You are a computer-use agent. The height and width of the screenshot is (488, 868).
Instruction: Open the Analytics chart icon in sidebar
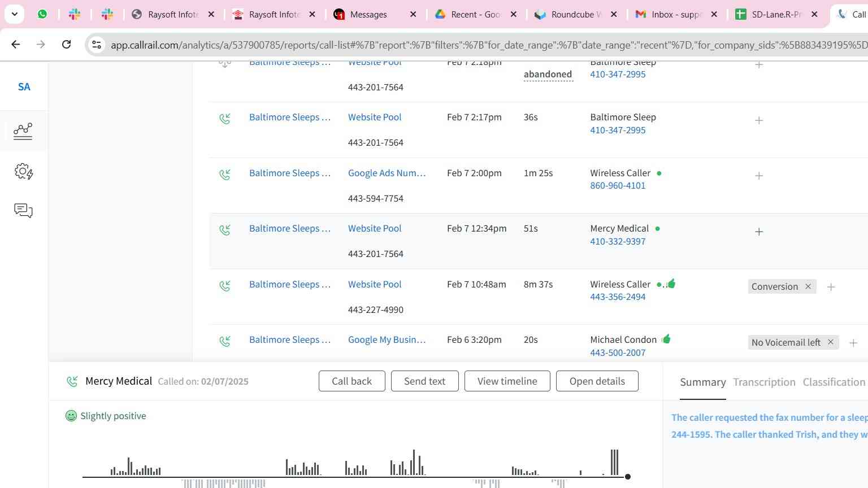pos(23,131)
